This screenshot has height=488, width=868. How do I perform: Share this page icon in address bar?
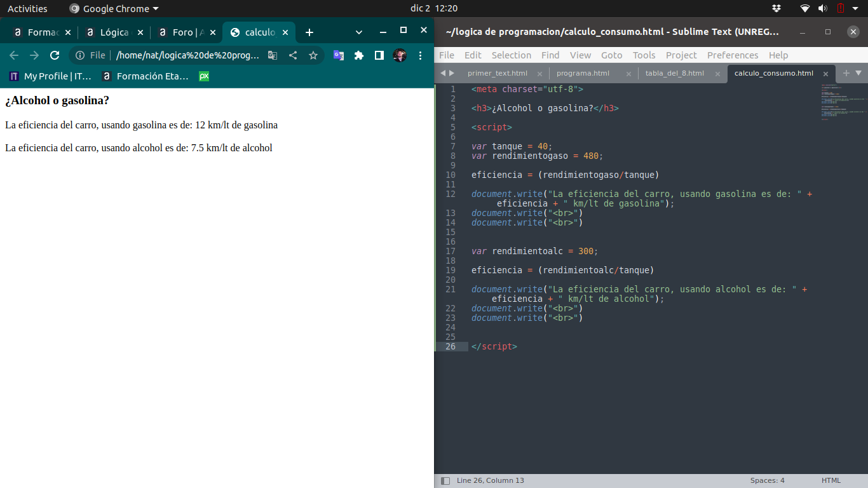293,55
